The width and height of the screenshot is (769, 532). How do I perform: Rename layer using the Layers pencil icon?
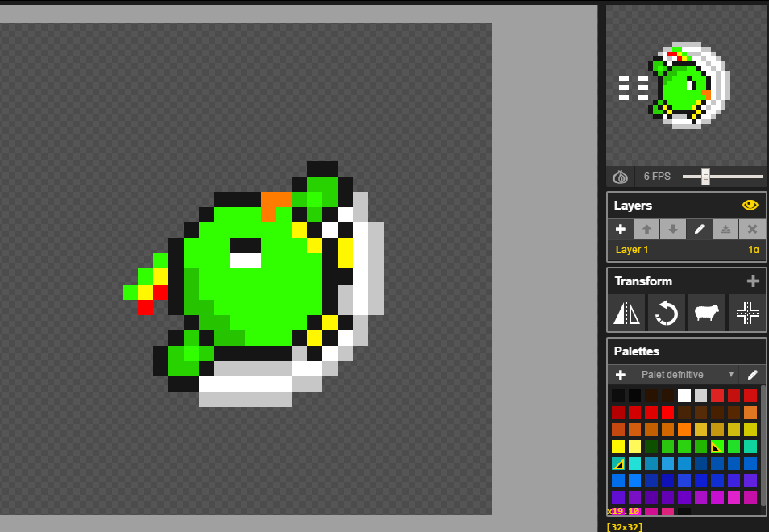point(700,229)
